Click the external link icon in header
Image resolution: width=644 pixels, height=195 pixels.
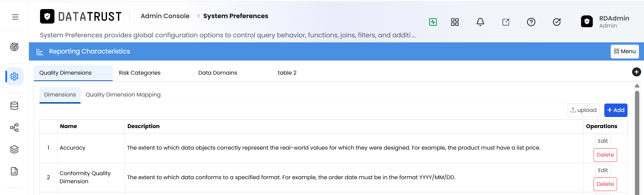[506, 22]
